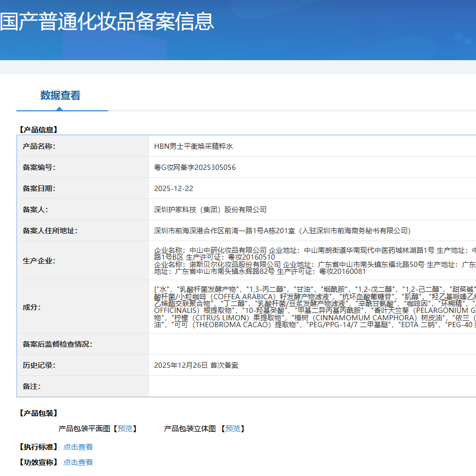Click the 备注 row label
Image resolution: width=476 pixels, height=476 pixels.
coord(31,386)
